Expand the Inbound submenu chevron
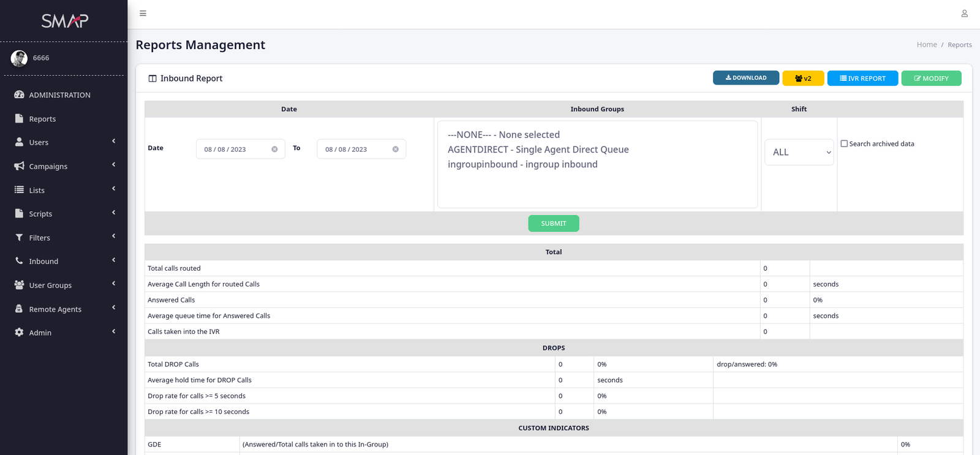The height and width of the screenshot is (455, 980). 114,260
